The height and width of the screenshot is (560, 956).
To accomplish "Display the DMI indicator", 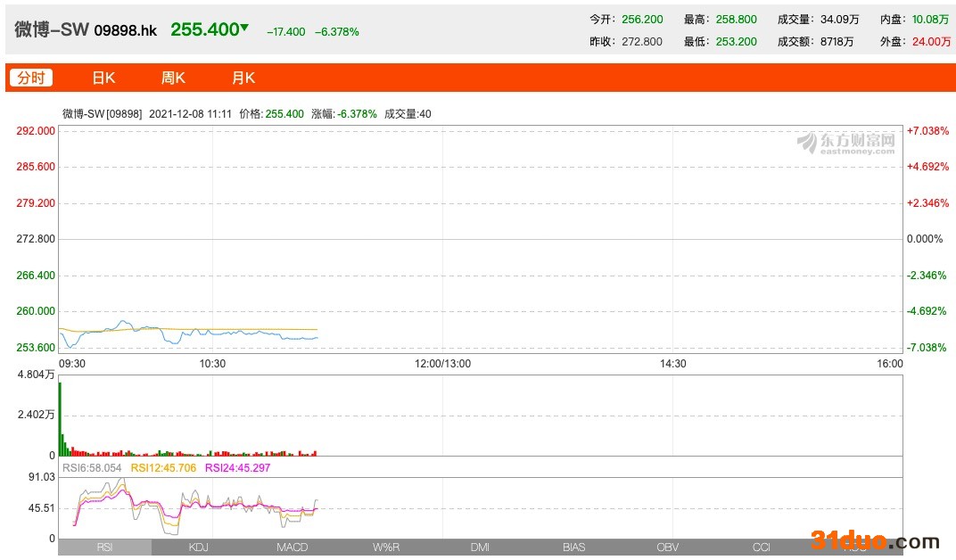I will 480,547.
